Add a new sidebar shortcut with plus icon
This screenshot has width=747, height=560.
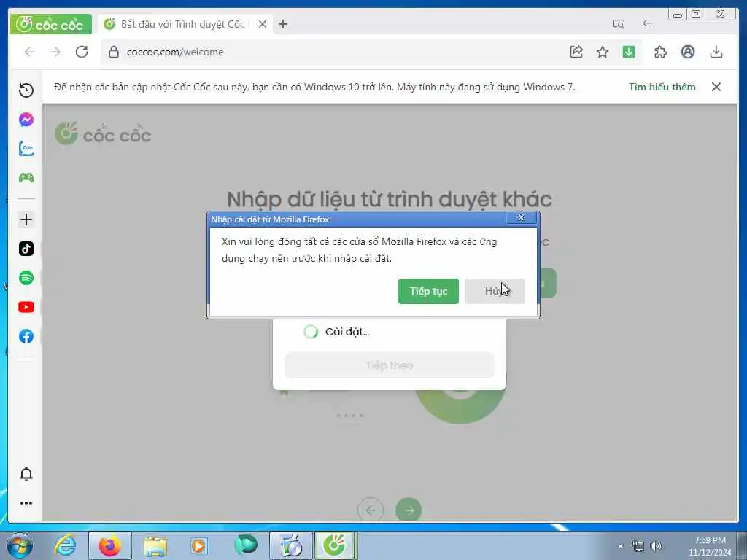point(26,219)
